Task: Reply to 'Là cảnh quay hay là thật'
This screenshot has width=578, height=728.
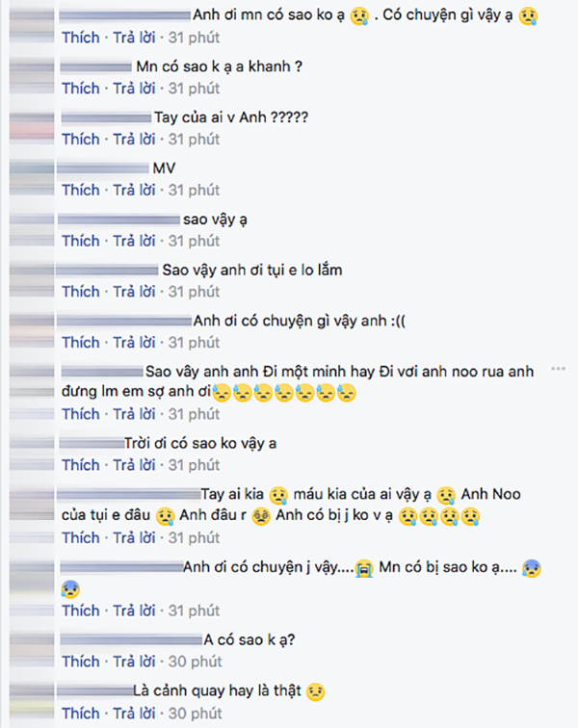Action: pyautogui.click(x=134, y=713)
